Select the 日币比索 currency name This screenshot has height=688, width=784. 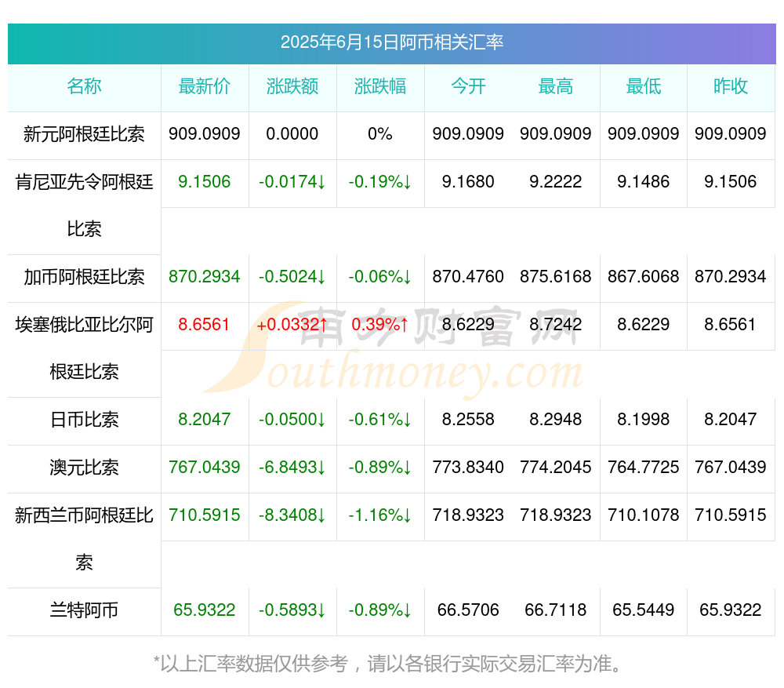[84, 419]
